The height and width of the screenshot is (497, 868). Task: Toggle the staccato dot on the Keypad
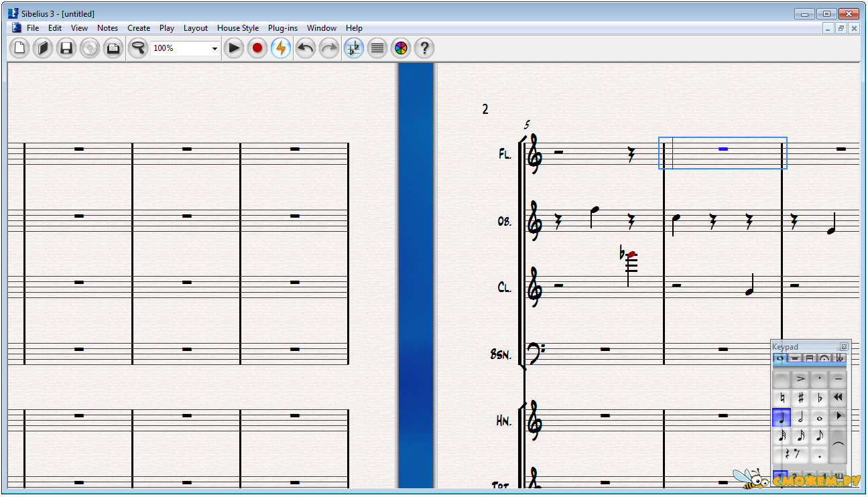819,378
